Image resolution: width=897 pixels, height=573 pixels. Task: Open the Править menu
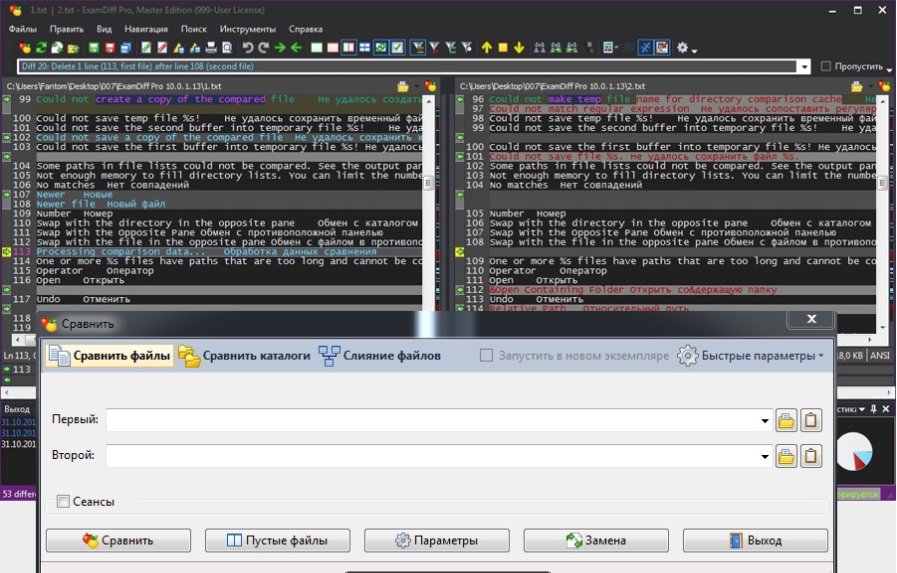(x=66, y=29)
